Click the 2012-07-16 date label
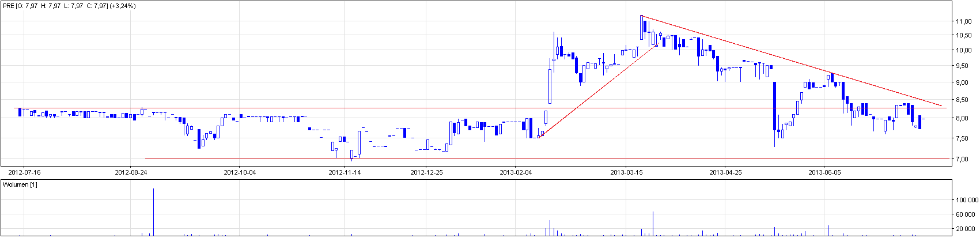Viewport: 980px width, 238px height. pyautogui.click(x=25, y=172)
